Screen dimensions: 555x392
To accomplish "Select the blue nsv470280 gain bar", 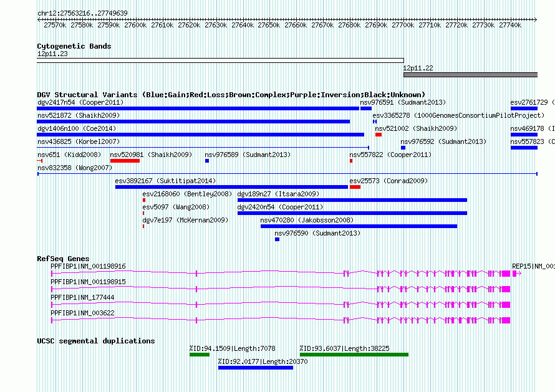I will [x=359, y=226].
